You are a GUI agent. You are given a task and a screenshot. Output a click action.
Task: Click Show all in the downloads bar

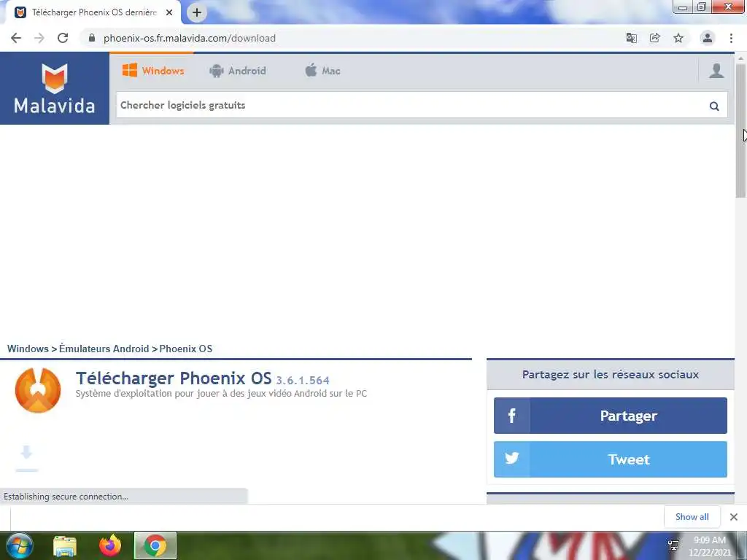692,517
